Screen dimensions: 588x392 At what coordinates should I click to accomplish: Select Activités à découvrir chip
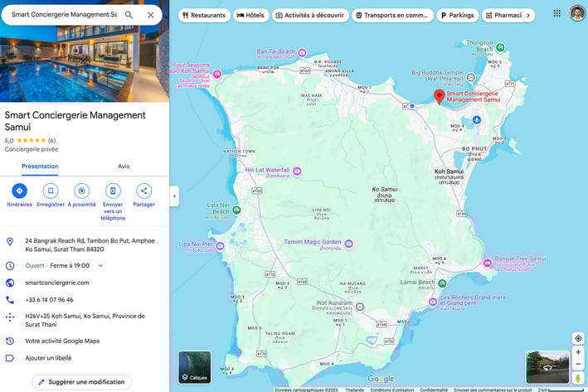pos(310,16)
